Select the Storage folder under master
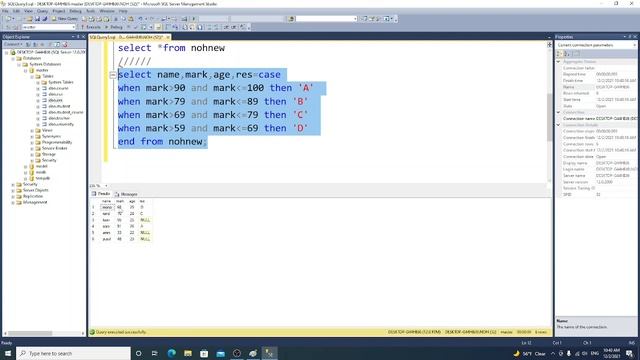 click(49, 154)
